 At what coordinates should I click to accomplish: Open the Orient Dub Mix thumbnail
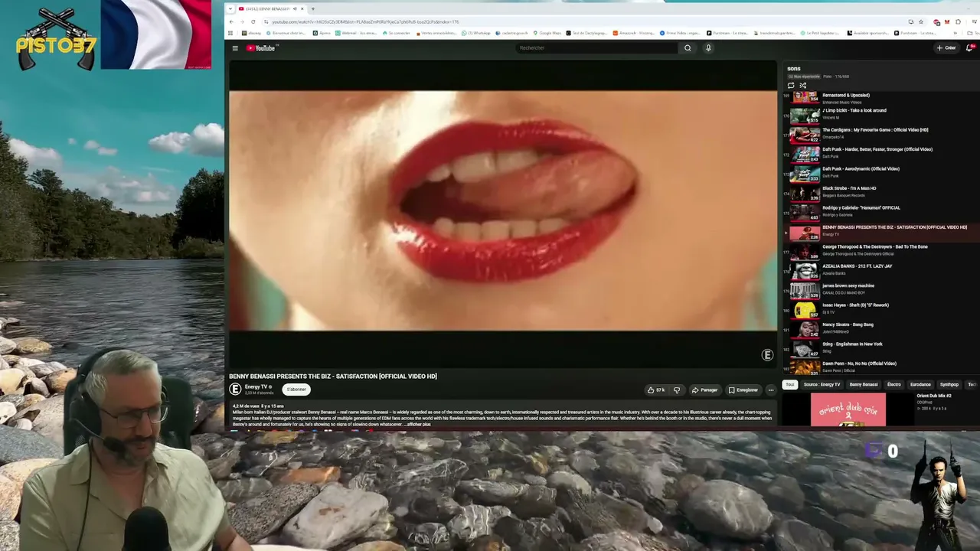pos(848,409)
